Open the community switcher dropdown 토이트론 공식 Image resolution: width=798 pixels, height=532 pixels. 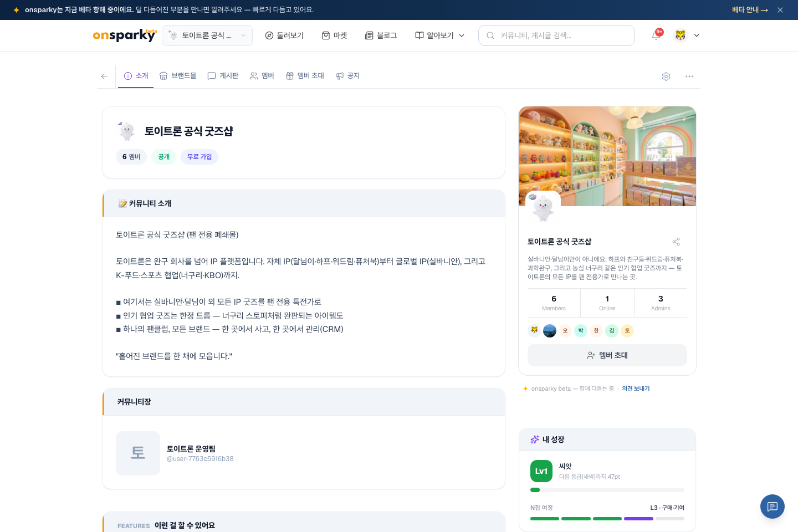click(x=207, y=35)
